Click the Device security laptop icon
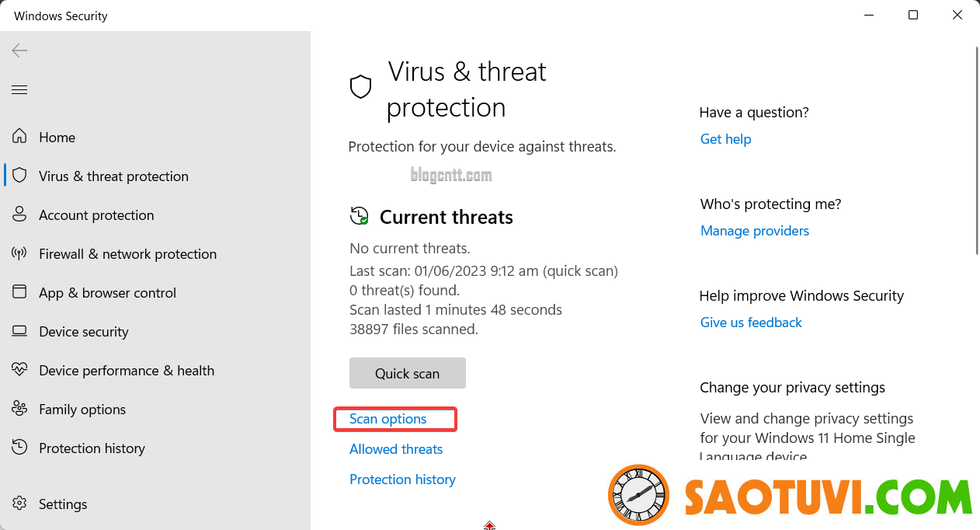980x530 pixels. (19, 331)
